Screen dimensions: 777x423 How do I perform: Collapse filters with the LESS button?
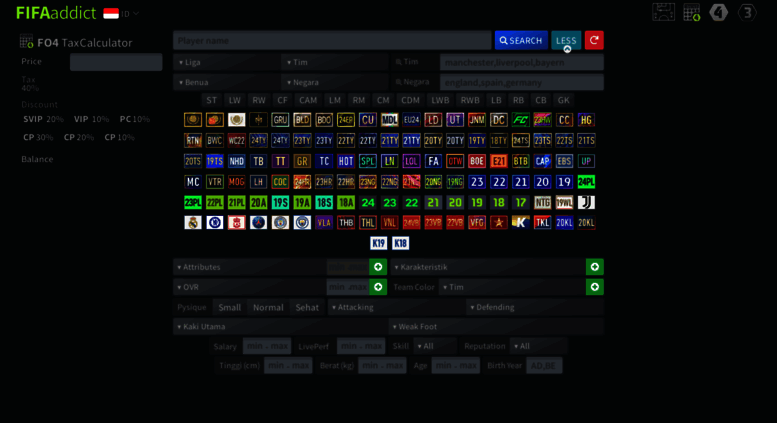point(566,40)
